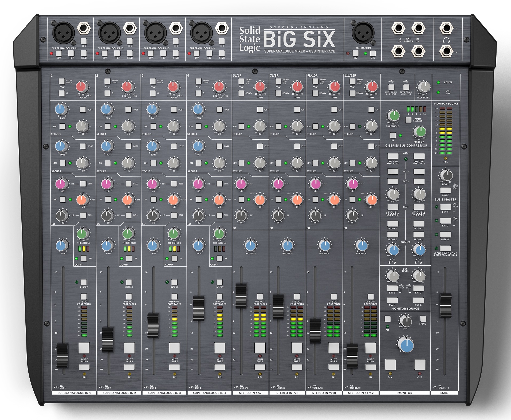Activate the LMC switch on Talkback In
Screen dimensions: 511x420
pyautogui.click(x=373, y=53)
